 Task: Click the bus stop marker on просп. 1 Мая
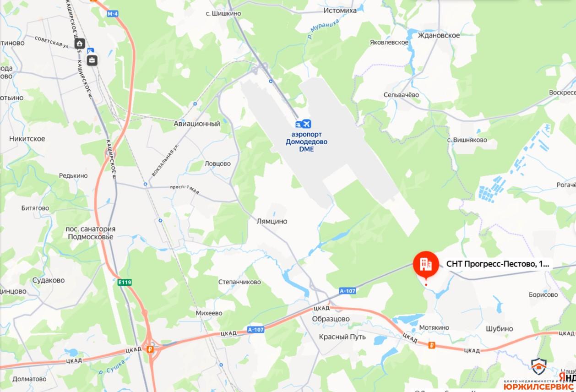click(x=145, y=184)
